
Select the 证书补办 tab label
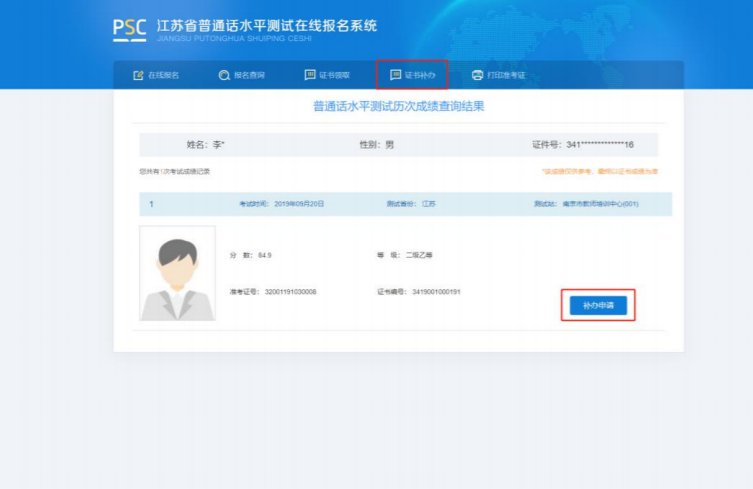click(420, 75)
